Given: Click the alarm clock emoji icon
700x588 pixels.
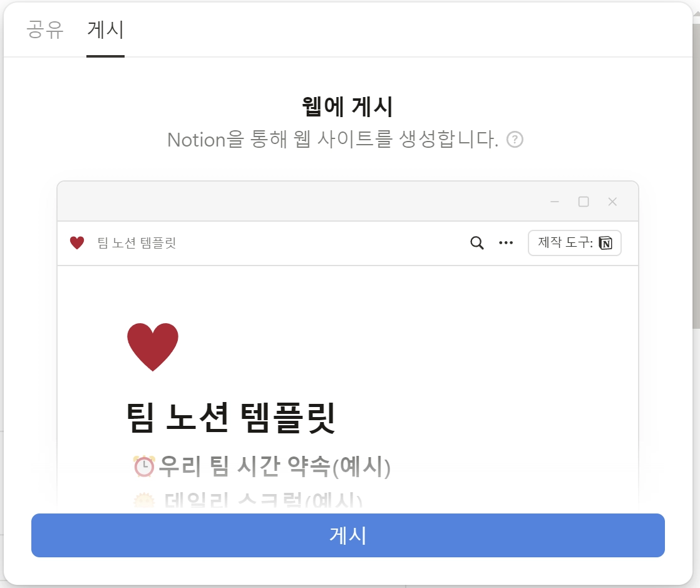Looking at the screenshot, I should coord(144,467).
